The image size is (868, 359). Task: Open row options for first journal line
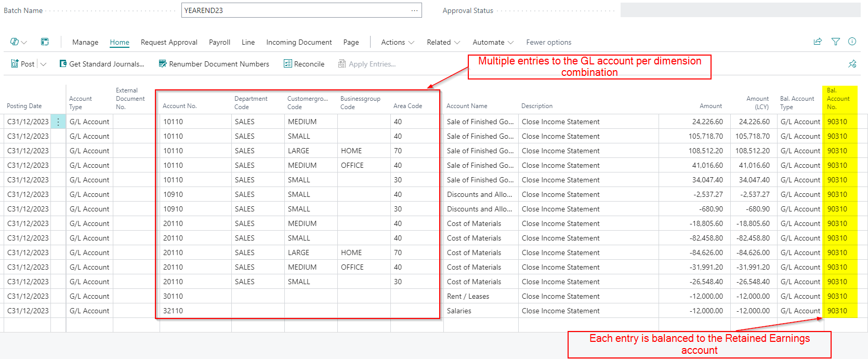58,122
